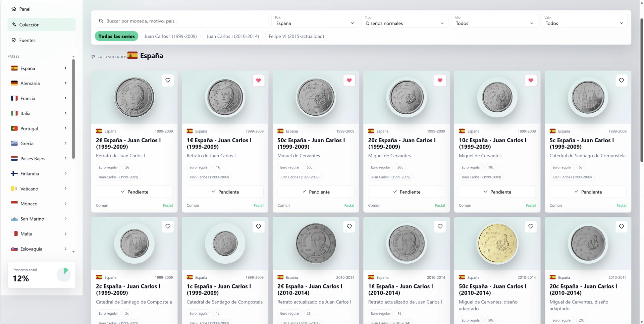
Task: Go to Panel in sidebar
Action: (42, 9)
